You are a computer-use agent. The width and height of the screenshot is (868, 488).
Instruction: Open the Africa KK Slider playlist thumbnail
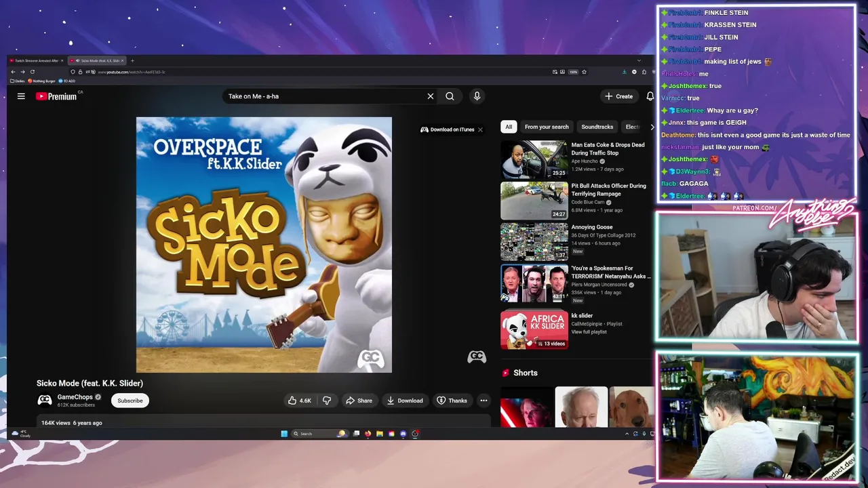click(534, 330)
